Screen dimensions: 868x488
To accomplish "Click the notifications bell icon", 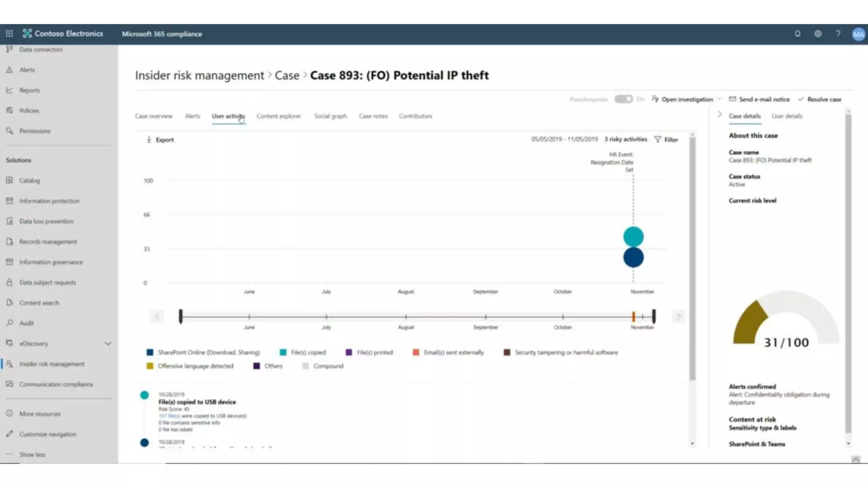I will tap(797, 34).
